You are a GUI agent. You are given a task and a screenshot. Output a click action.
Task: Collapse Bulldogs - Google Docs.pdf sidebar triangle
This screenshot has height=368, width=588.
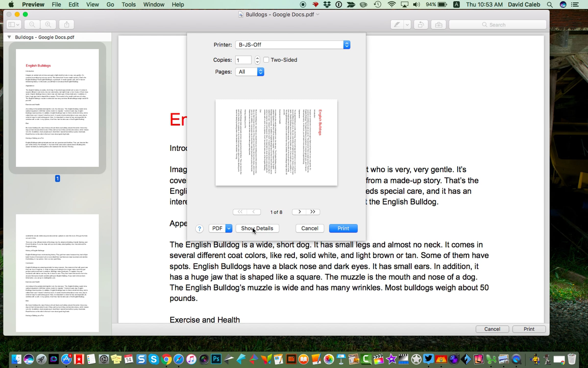[9, 37]
